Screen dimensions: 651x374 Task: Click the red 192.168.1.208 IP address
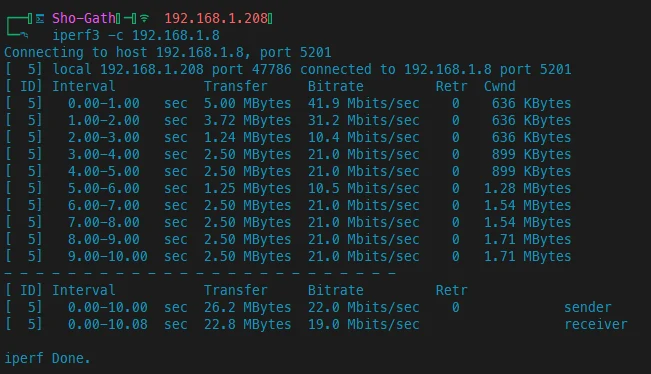[216, 18]
